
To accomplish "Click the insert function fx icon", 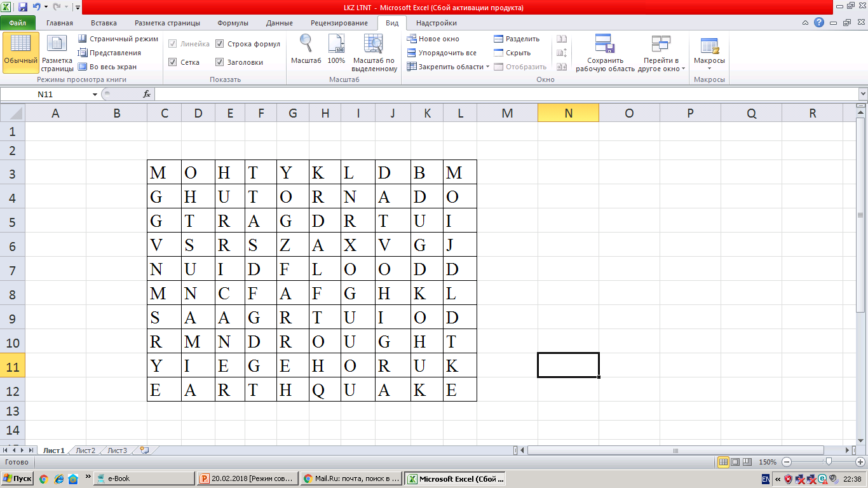I will 147,94.
